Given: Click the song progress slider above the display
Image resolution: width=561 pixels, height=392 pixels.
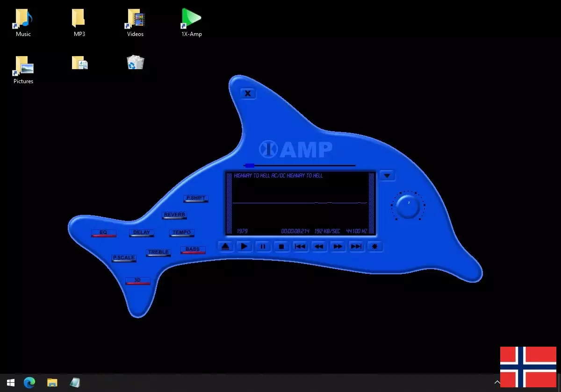Looking at the screenshot, I should pos(299,165).
